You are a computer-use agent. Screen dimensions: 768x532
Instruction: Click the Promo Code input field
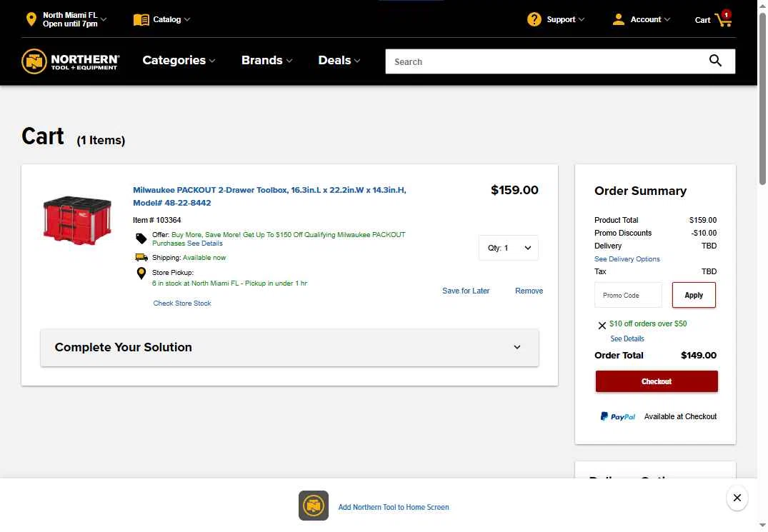(x=628, y=295)
